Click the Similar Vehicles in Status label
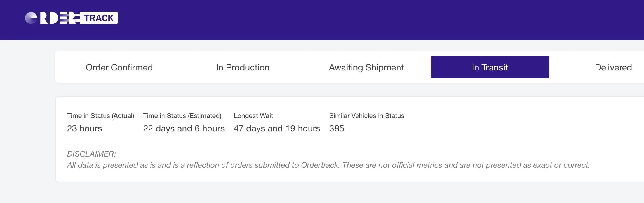The width and height of the screenshot is (644, 203). point(366,116)
